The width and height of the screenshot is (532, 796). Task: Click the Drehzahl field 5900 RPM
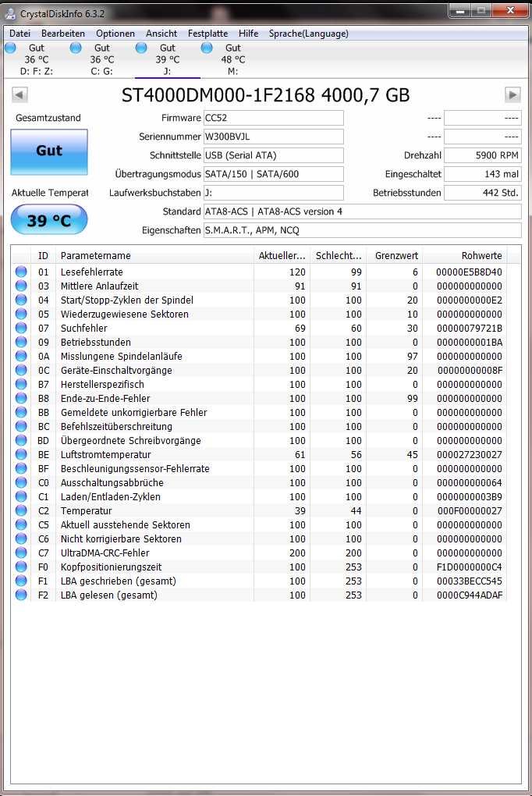482,155
